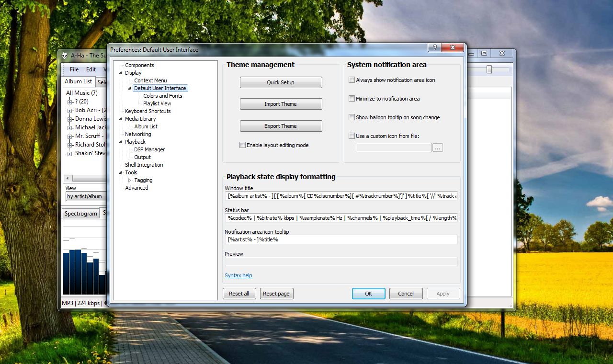613x364 pixels.
Task: Select Output in the preferences tree
Action: click(x=142, y=157)
